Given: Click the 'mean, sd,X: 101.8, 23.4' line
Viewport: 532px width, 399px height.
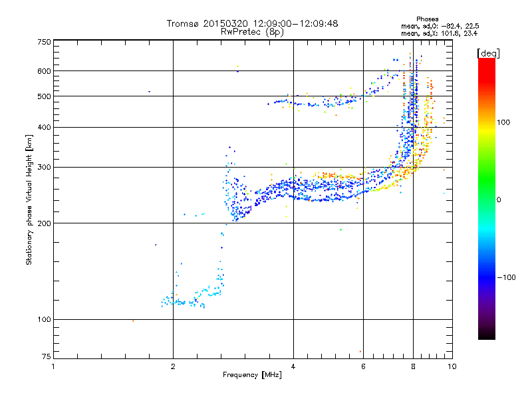Looking at the screenshot, I should (439, 33).
